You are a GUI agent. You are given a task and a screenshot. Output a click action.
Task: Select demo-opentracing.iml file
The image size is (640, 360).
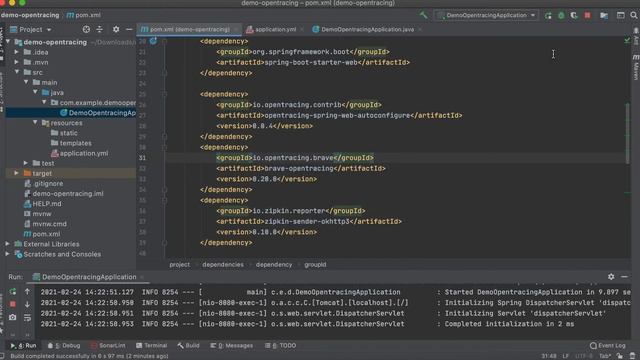click(63, 194)
